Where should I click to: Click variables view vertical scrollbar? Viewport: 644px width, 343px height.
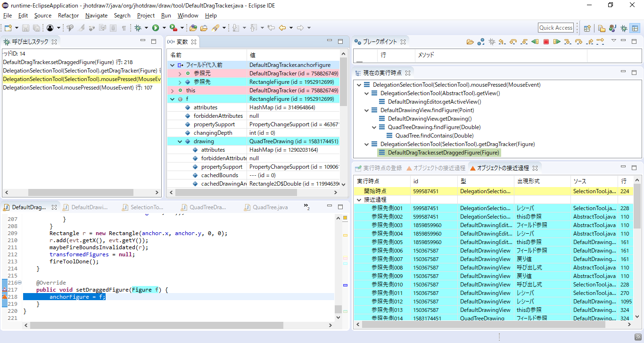[343, 82]
